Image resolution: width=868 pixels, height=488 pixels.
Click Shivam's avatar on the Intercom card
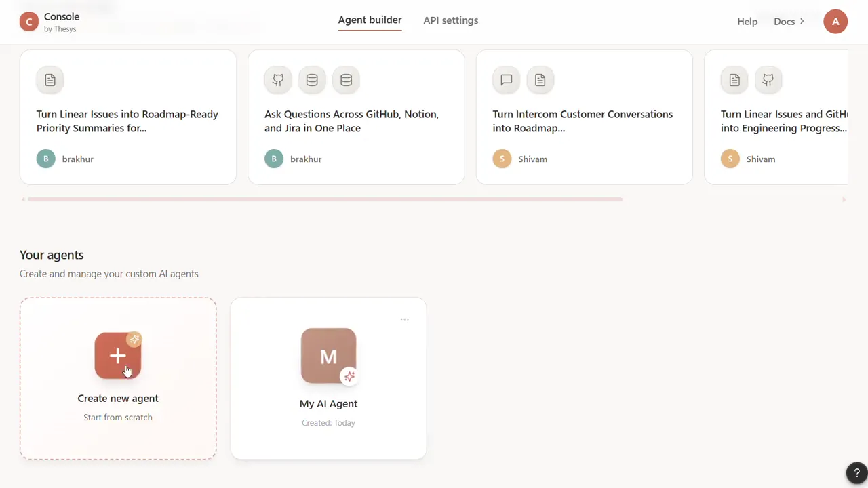click(x=501, y=159)
